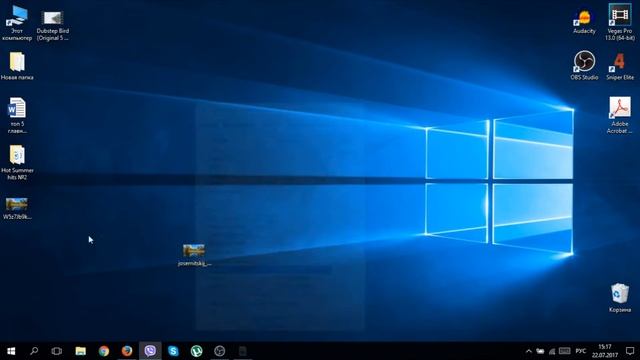Viewport: 640px width, 360px height.
Task: Select the Word document 'топ 5' icon
Action: tap(17, 116)
